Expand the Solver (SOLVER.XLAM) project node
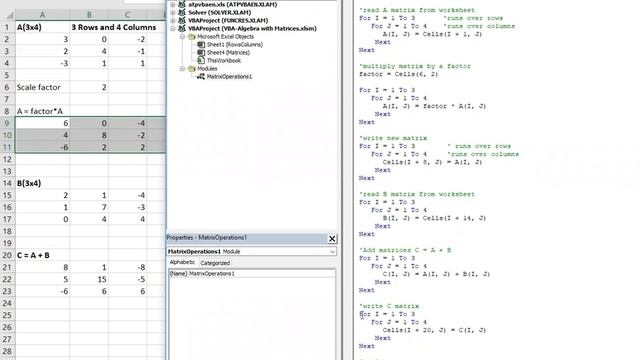Image resolution: width=640 pixels, height=360 pixels. 173,13
